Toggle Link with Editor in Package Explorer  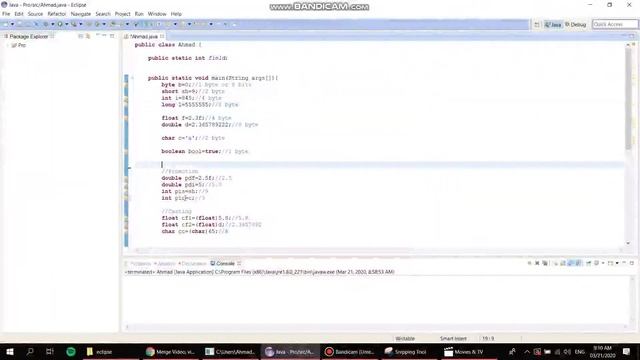click(88, 36)
